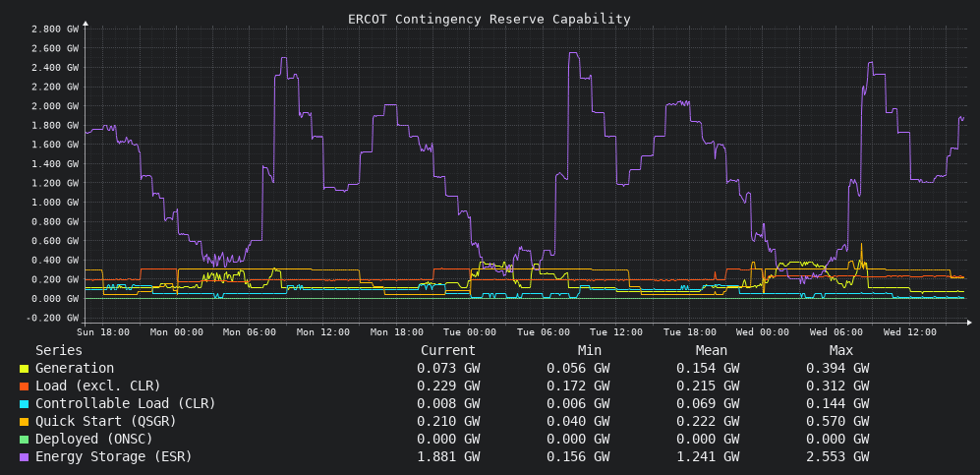This screenshot has width=980, height=475.
Task: Toggle the Generation series label
Action: [x=75, y=369]
